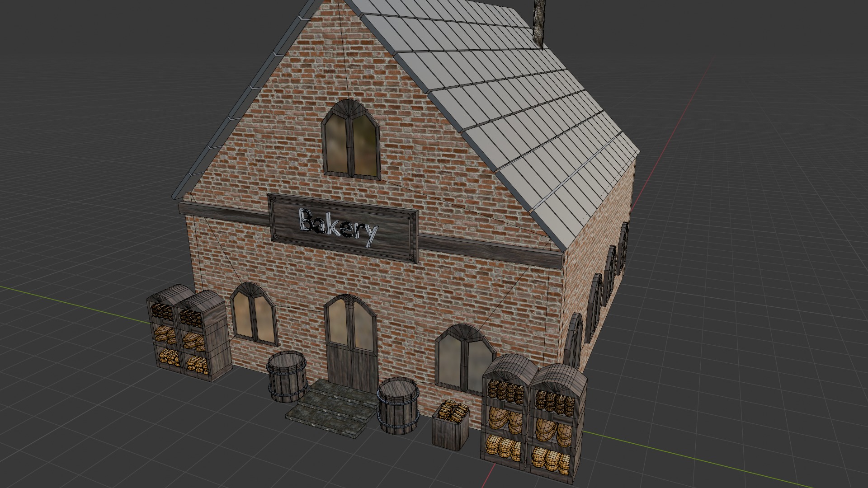Select the rightmost bread shelf unit

[557, 425]
